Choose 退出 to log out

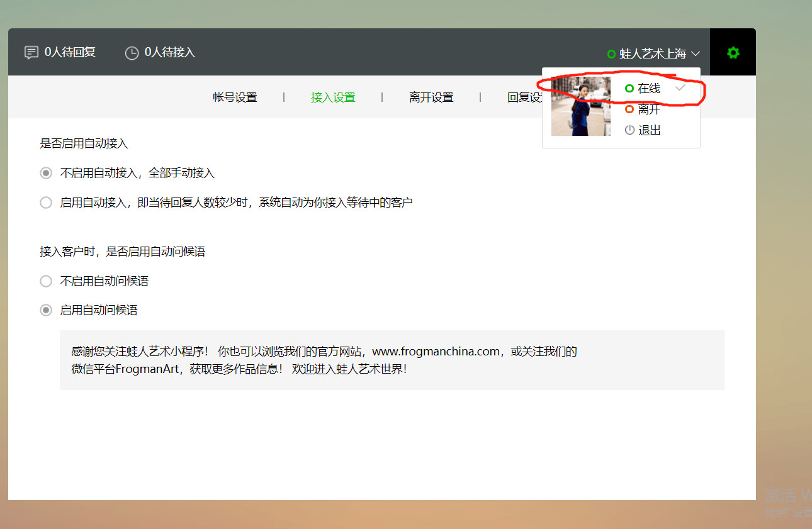click(649, 130)
